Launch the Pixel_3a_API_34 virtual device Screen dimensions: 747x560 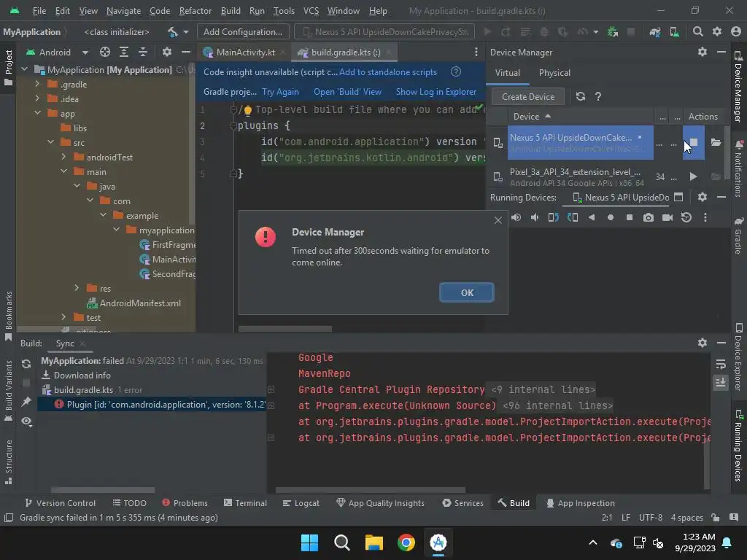(x=693, y=176)
